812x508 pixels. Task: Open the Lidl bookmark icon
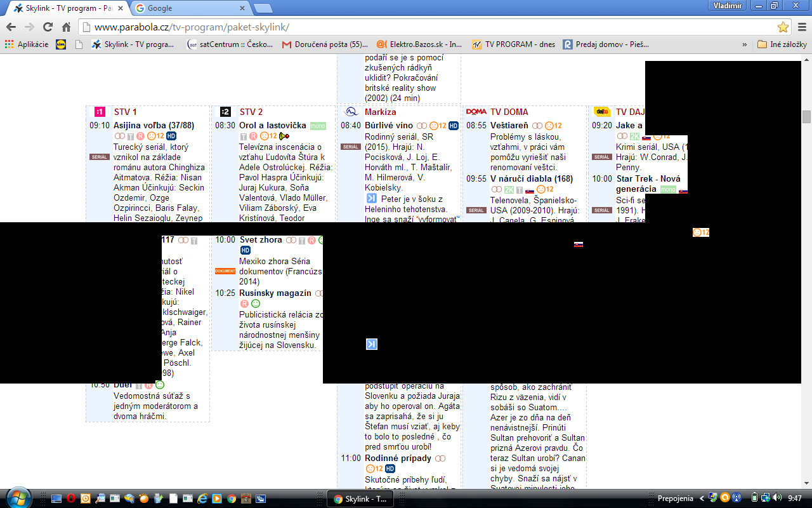coord(61,44)
